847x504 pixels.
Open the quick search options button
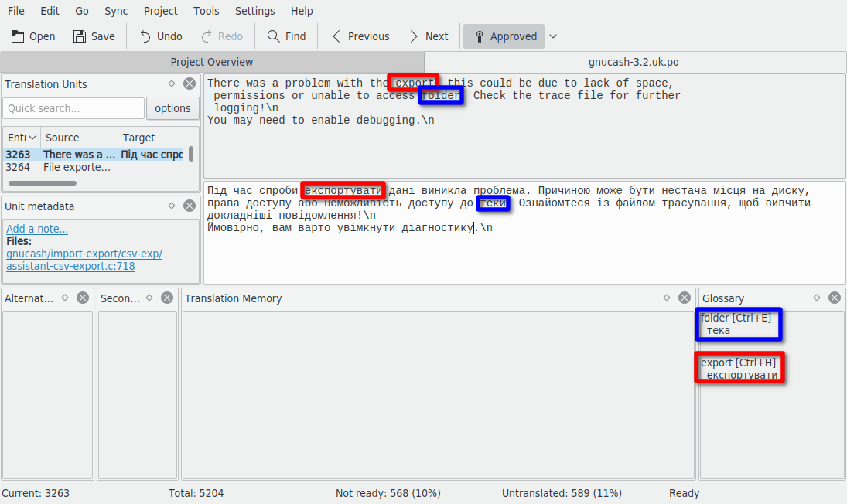click(172, 108)
